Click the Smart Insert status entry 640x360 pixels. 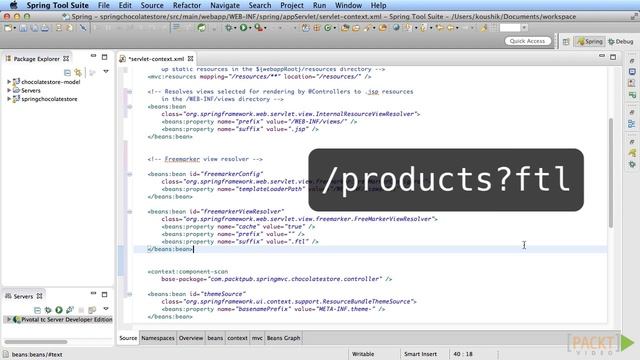click(420, 354)
